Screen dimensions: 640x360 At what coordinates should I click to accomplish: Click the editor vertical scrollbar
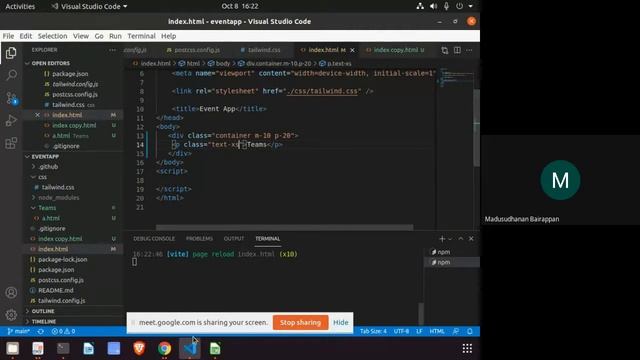(x=476, y=127)
